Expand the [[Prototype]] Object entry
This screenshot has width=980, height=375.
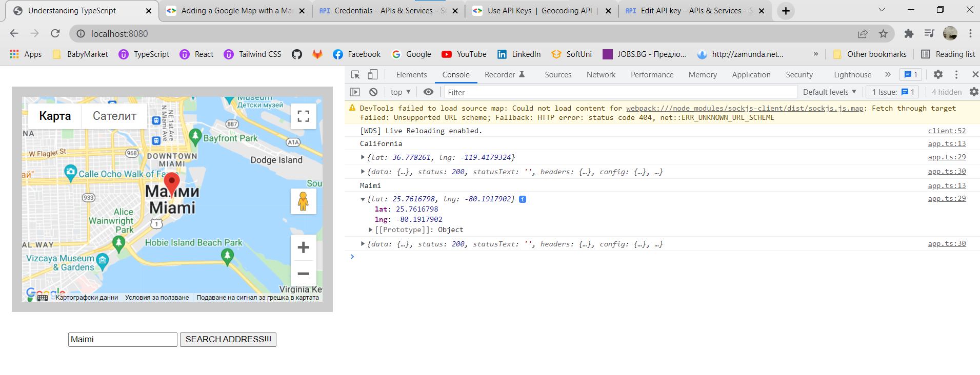(370, 230)
